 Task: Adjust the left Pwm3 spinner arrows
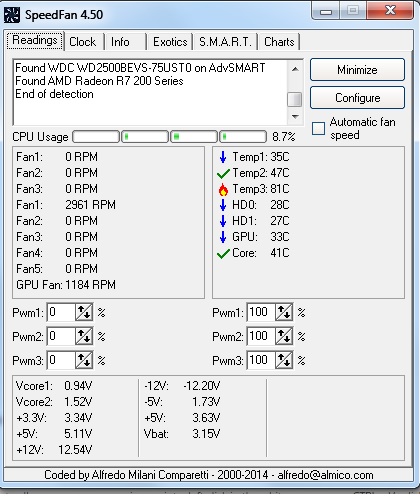(84, 360)
